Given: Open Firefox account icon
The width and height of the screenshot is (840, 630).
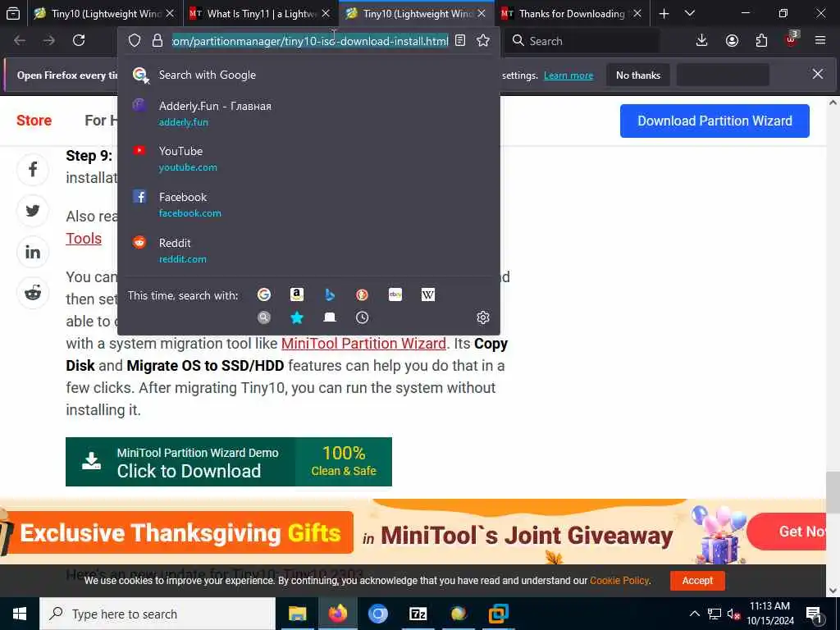Looking at the screenshot, I should tap(732, 41).
